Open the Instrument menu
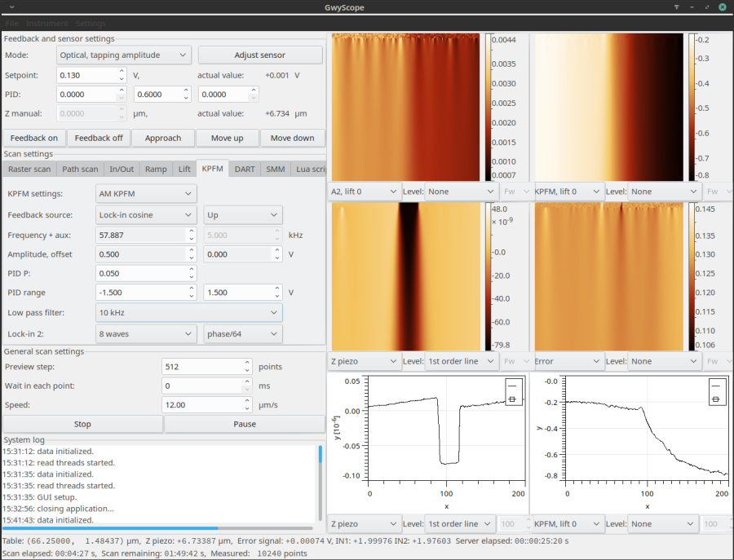The width and height of the screenshot is (734, 560). 46,24
